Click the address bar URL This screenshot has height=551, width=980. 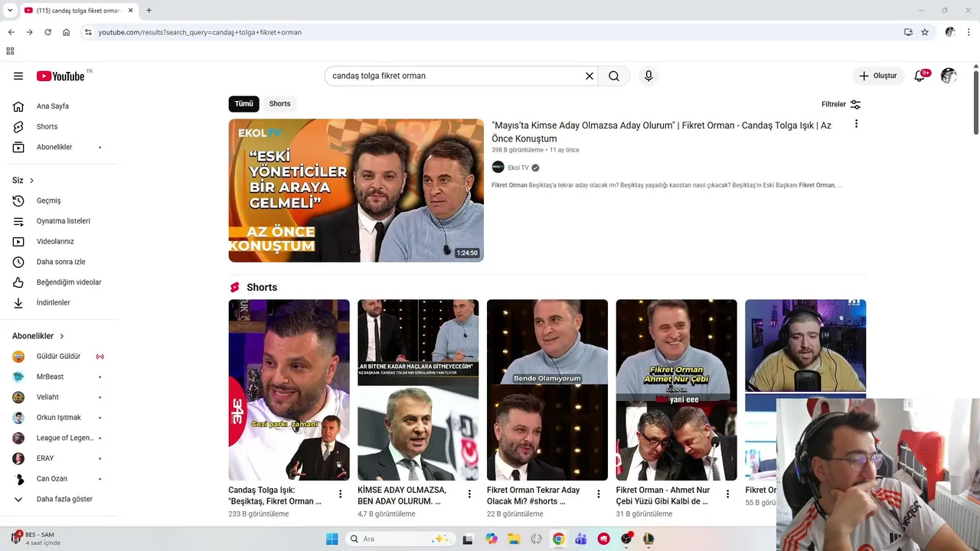point(200,32)
